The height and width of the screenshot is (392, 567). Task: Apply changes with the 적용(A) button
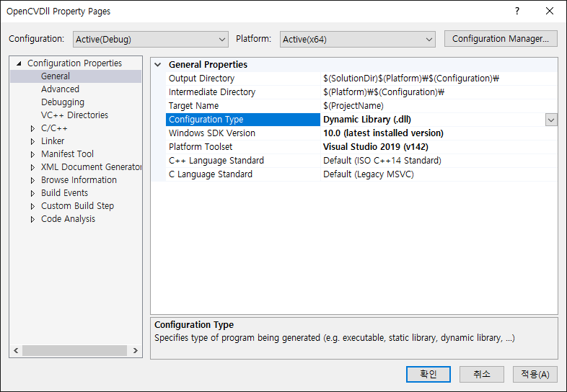click(535, 374)
